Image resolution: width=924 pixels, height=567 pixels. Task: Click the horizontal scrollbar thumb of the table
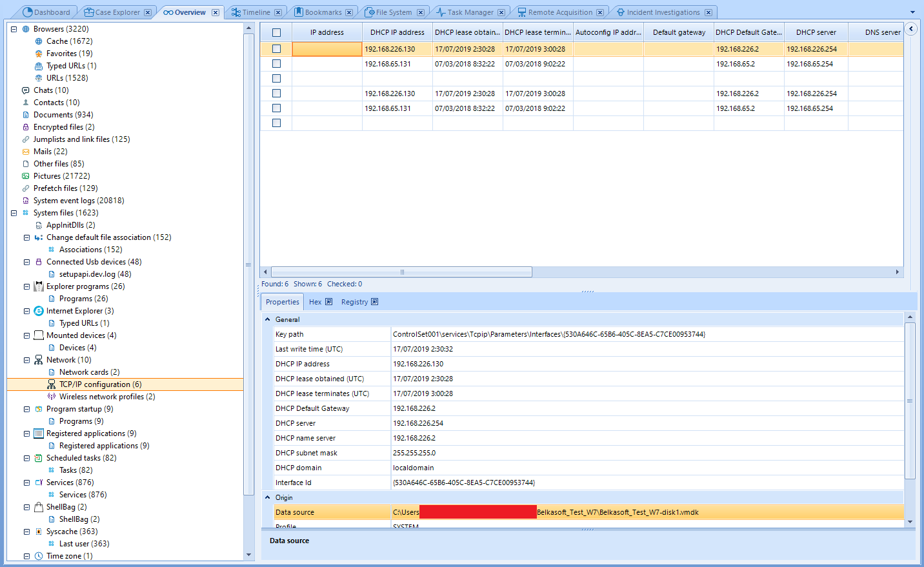[401, 272]
